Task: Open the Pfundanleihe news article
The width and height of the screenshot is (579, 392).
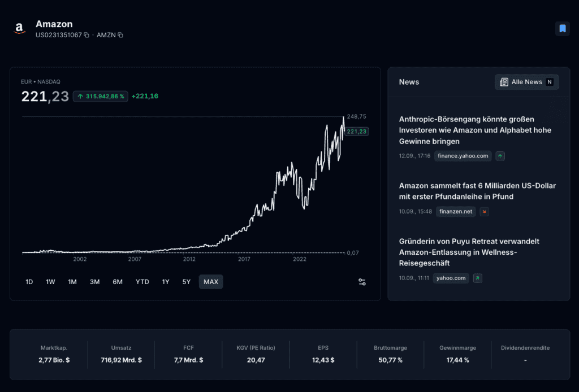Action: tap(477, 191)
